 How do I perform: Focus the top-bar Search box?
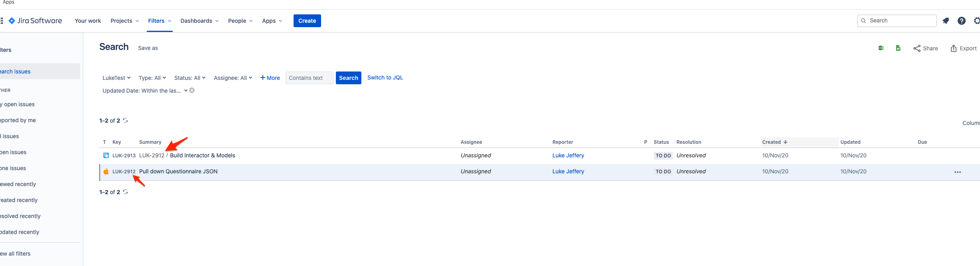tap(897, 21)
